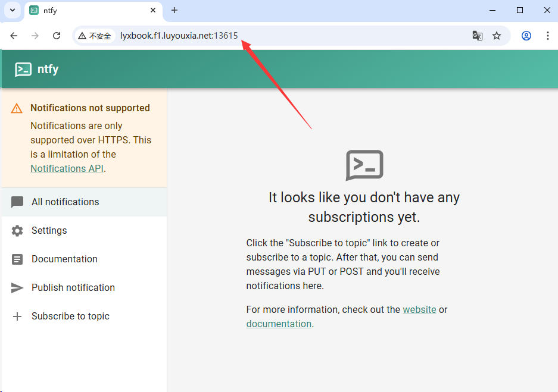Choose Subscribe to topic in sidebar
The image size is (558, 392).
tap(85, 316)
